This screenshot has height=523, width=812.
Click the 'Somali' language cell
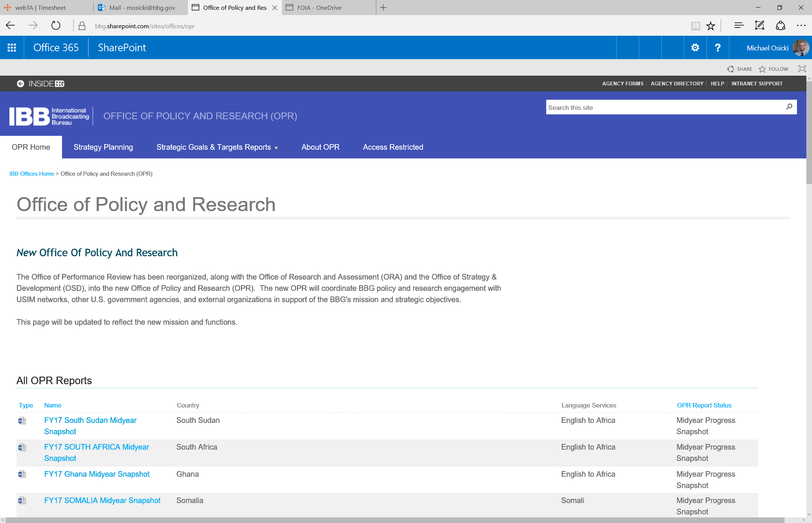572,500
